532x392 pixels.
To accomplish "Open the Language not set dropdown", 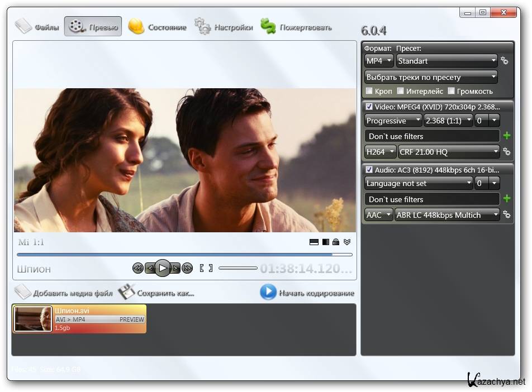I will 419,183.
